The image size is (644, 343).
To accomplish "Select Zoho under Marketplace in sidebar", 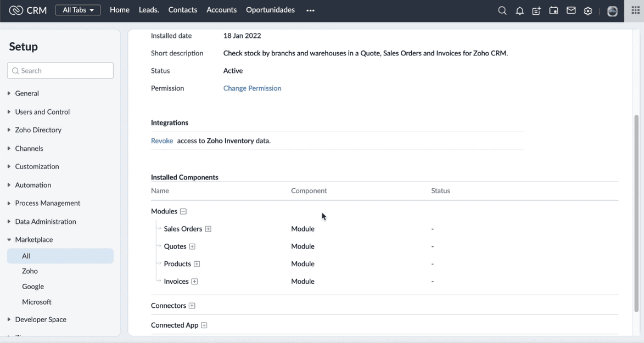I will [x=30, y=271].
